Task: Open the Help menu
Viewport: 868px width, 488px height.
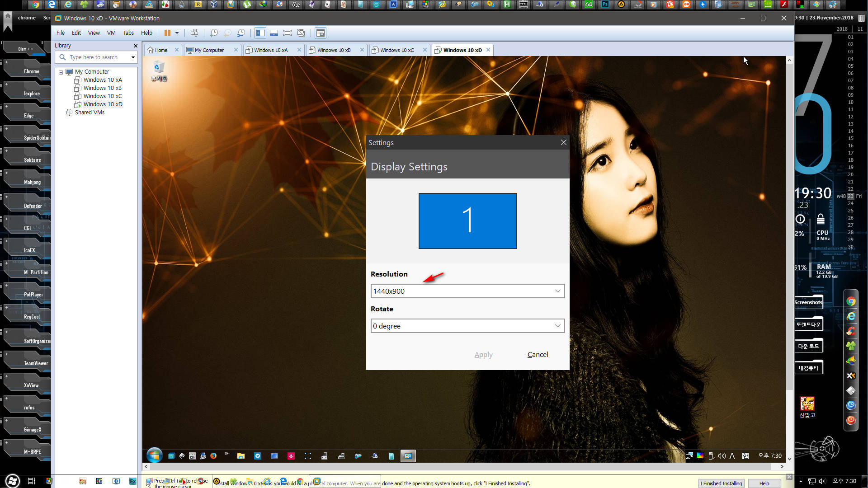Action: click(146, 33)
